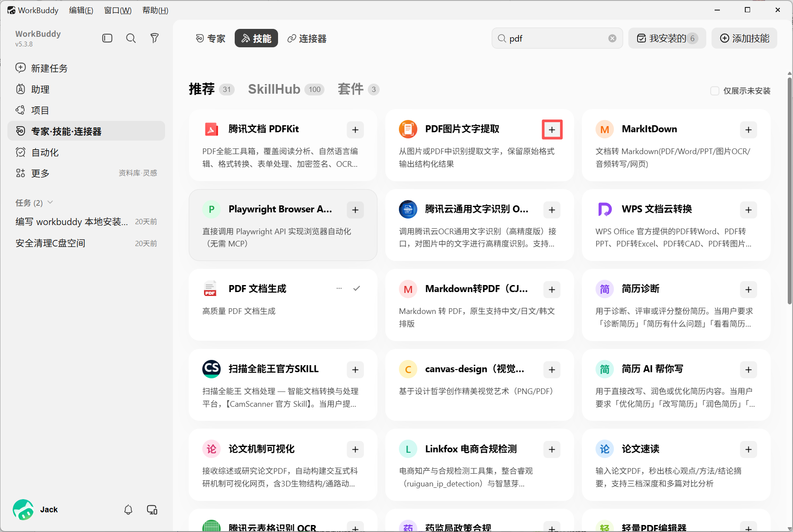The height and width of the screenshot is (532, 793).
Task: Add the 扫描全能王官方SKILL skill
Action: 355,370
